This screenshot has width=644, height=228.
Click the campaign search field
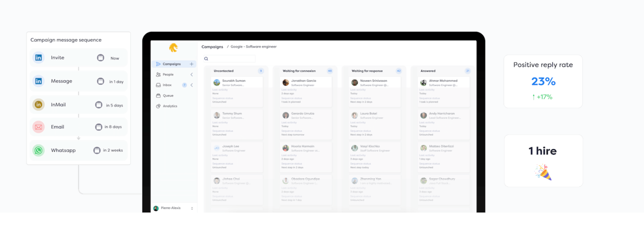[229, 59]
